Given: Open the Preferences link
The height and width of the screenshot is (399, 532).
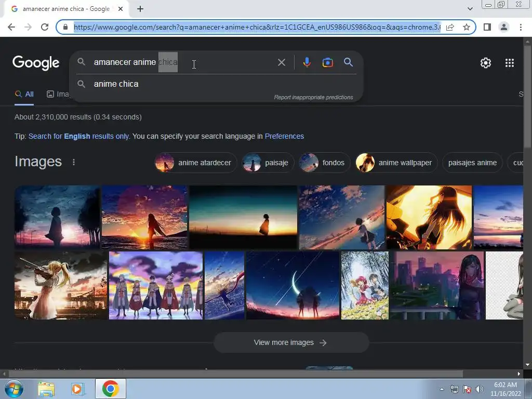Looking at the screenshot, I should tap(284, 137).
